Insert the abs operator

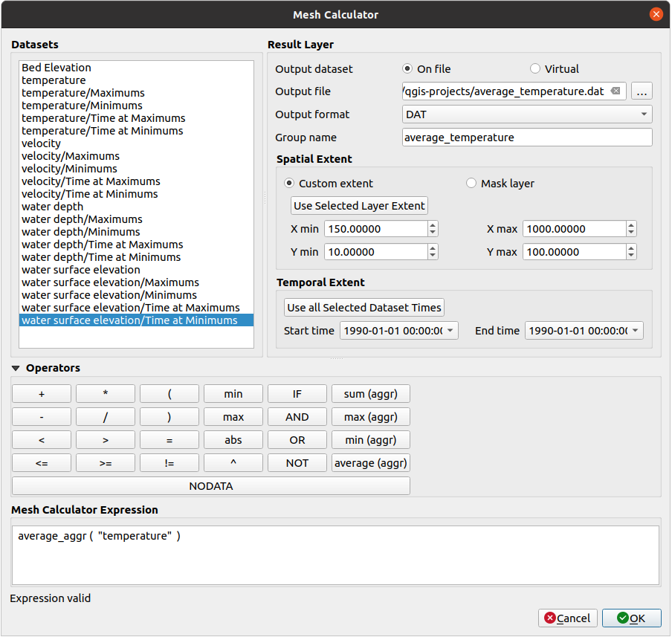coord(233,439)
